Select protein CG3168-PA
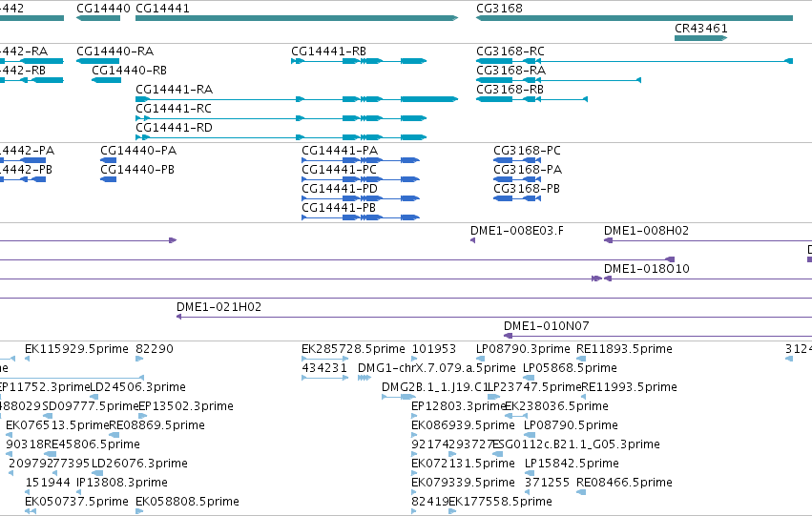Image resolution: width=812 pixels, height=516 pixels. (517, 179)
